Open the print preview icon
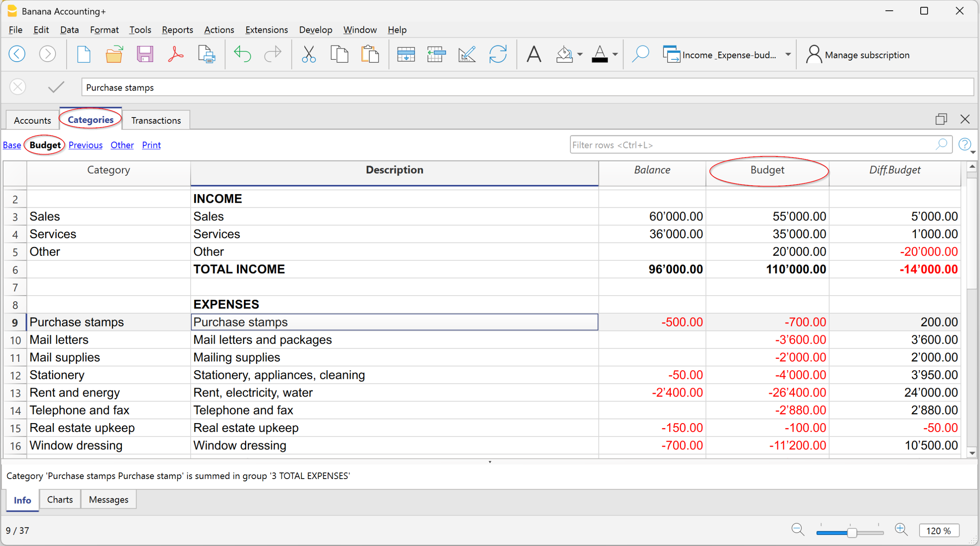The image size is (980, 546). click(207, 54)
